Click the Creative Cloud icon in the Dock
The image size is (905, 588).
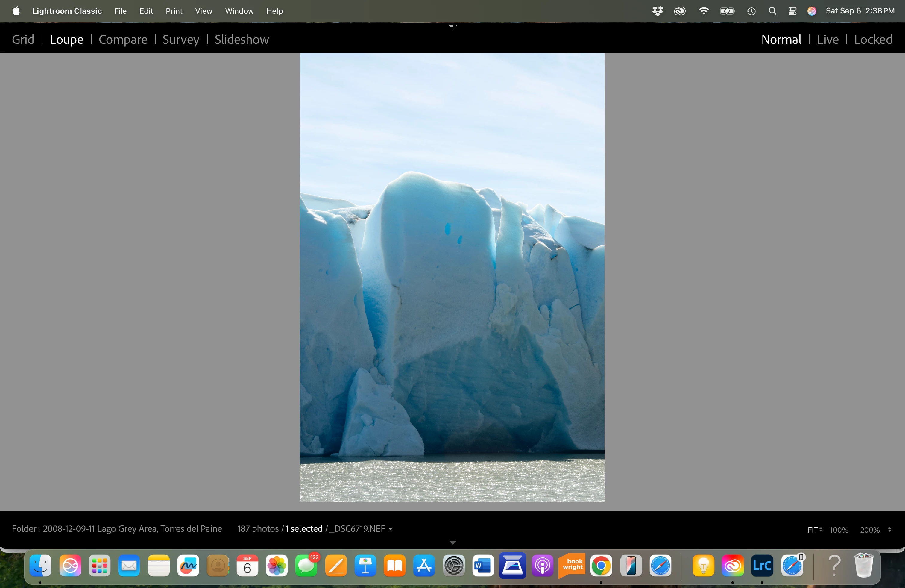[733, 566]
